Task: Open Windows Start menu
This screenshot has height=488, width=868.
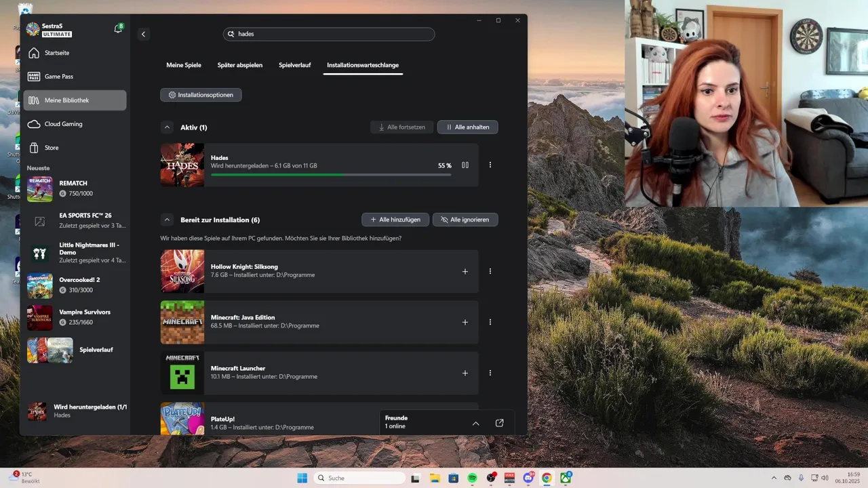Action: (x=302, y=478)
